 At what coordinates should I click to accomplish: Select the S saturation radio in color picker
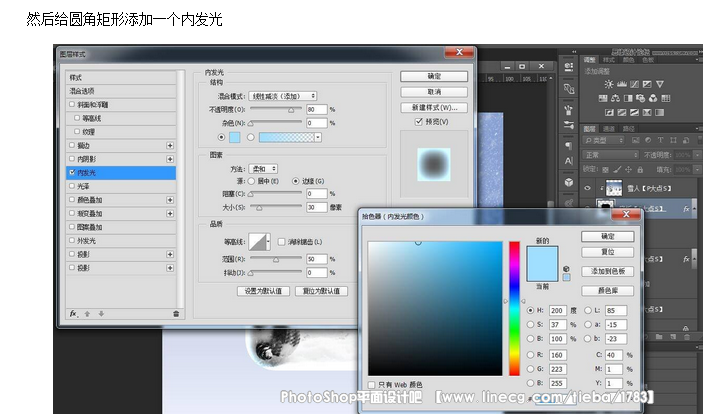click(531, 324)
